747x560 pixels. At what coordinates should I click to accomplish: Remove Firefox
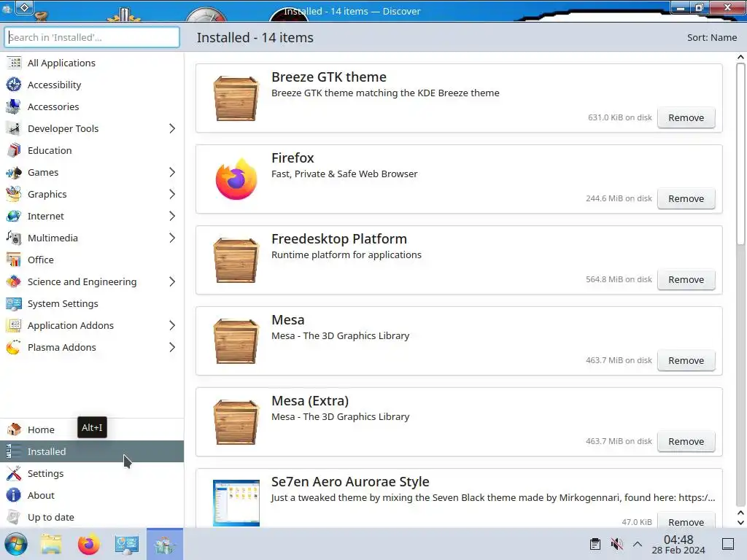(686, 198)
